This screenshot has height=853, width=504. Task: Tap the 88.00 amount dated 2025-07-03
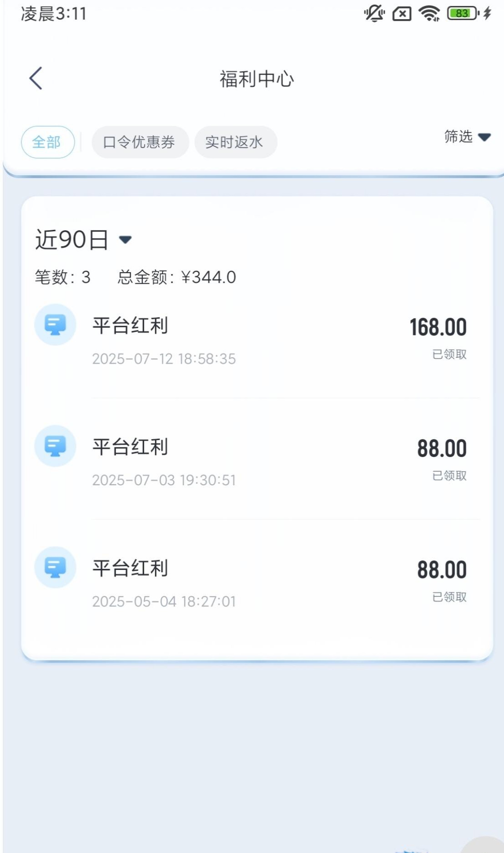pos(442,448)
